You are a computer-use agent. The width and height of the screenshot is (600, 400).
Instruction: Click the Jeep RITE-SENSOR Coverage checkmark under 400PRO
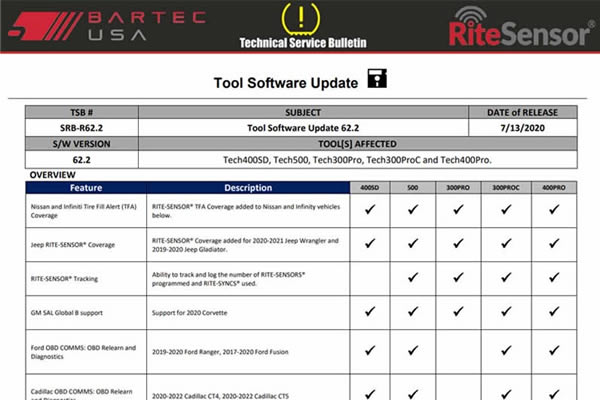click(x=554, y=243)
